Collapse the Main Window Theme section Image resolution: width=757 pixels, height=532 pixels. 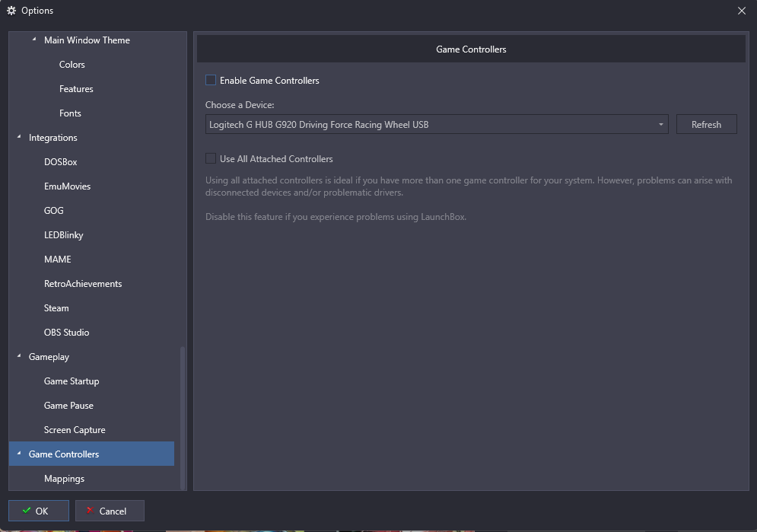coord(35,40)
